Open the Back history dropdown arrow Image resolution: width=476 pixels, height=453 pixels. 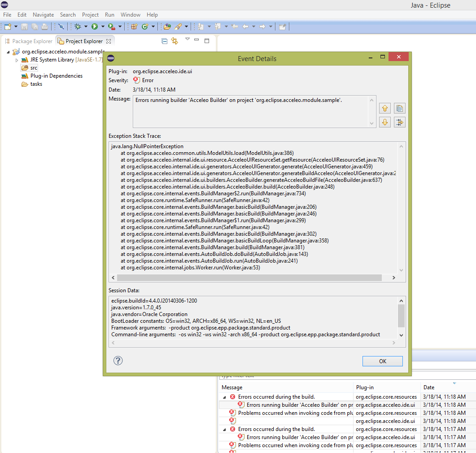point(253,27)
